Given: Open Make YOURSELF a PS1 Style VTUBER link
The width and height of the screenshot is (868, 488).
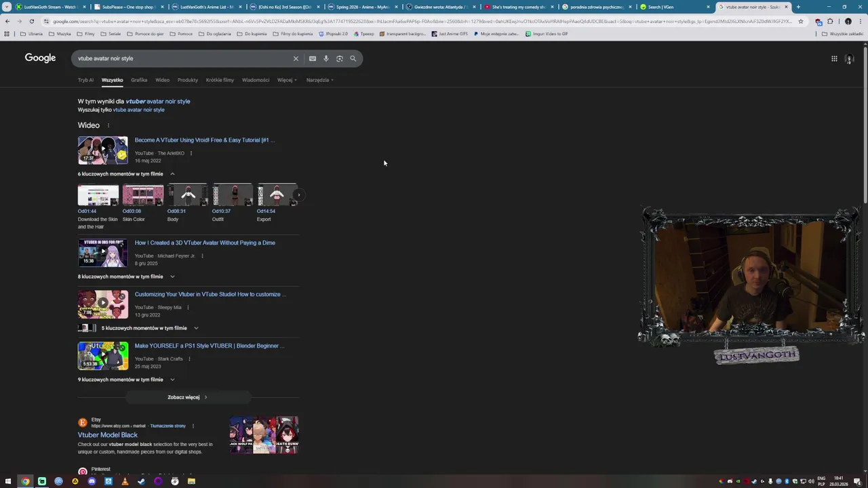Looking at the screenshot, I should coord(210,346).
